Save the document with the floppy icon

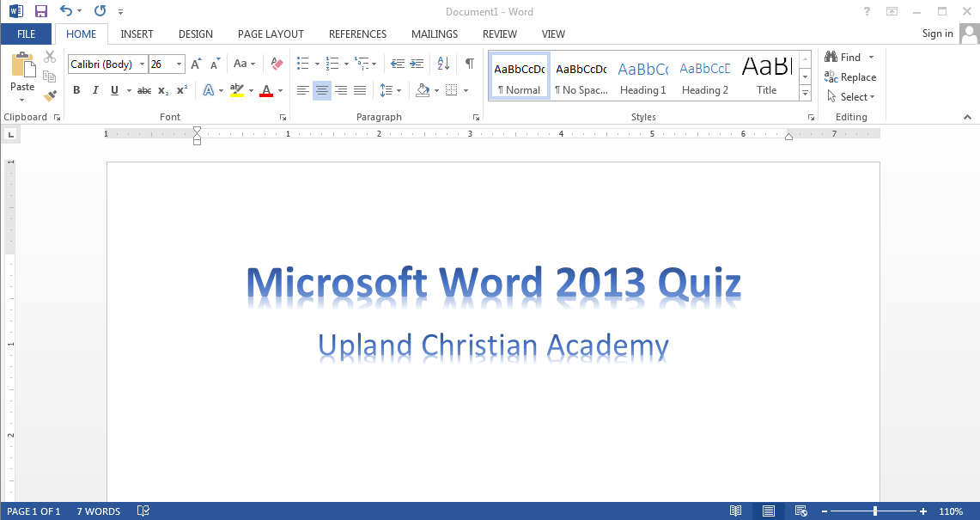point(41,11)
